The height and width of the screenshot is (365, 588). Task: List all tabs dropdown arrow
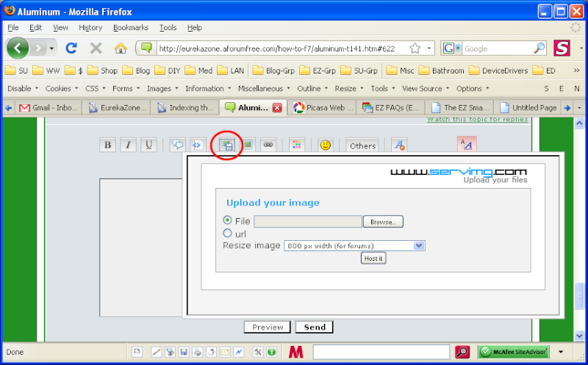(x=579, y=108)
